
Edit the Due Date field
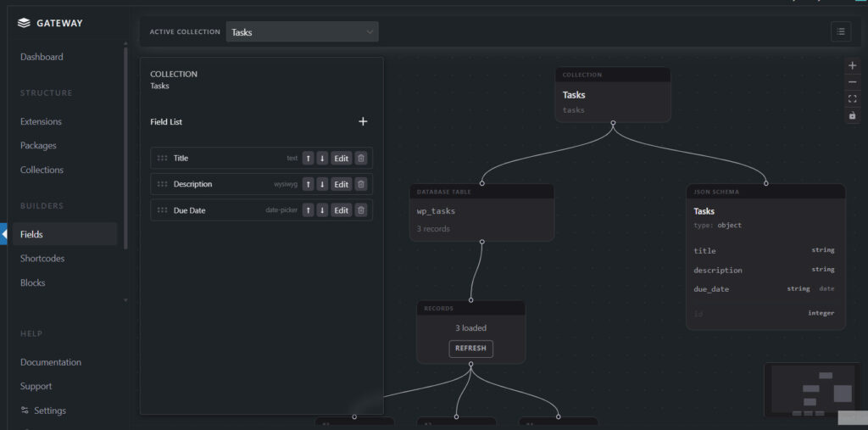point(342,210)
